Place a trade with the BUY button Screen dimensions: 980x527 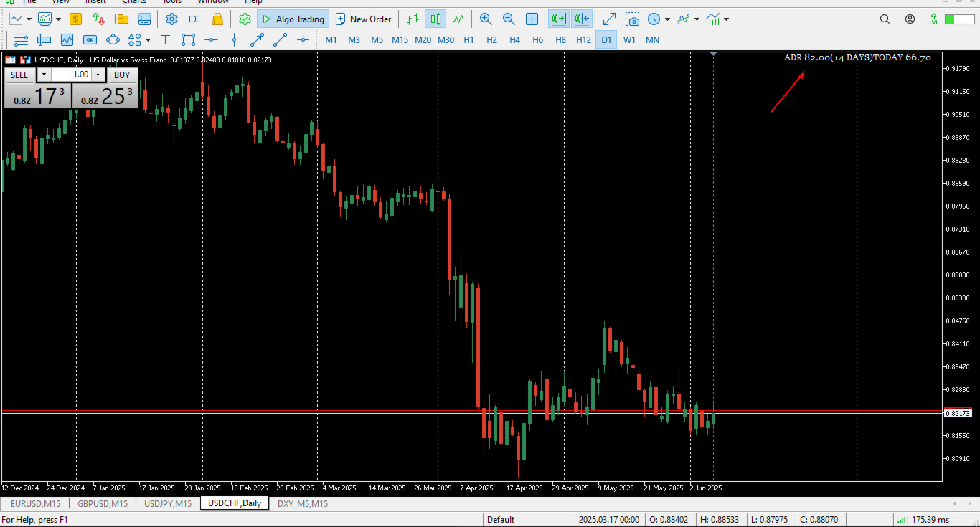(122, 75)
